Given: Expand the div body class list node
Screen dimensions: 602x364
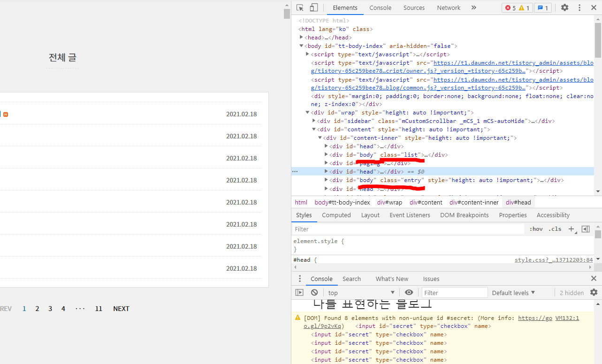Looking at the screenshot, I should [326, 155].
